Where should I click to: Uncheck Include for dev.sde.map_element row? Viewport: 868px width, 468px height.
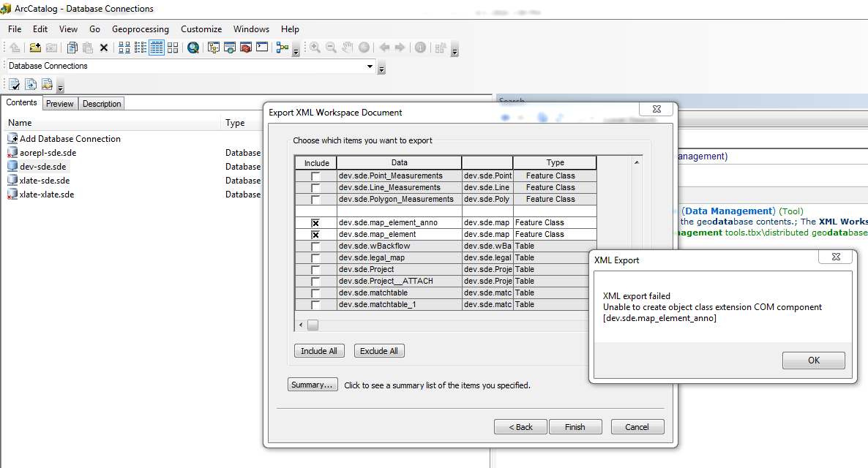[315, 235]
